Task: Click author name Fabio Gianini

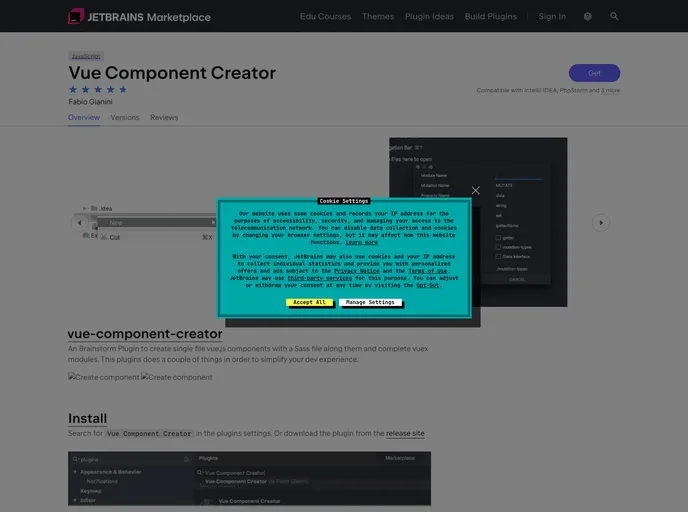Action: coord(90,102)
